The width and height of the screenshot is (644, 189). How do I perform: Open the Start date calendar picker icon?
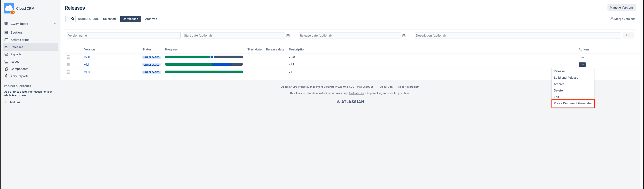288,35
